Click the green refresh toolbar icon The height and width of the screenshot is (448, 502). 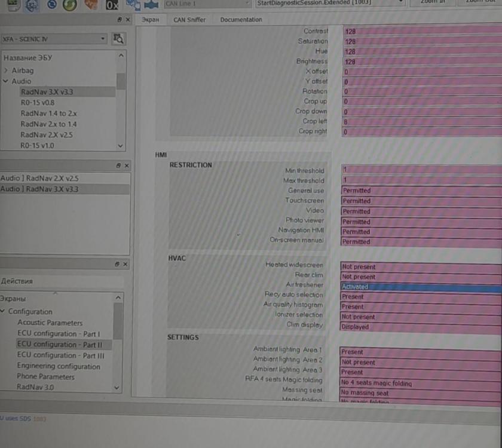(70, 5)
